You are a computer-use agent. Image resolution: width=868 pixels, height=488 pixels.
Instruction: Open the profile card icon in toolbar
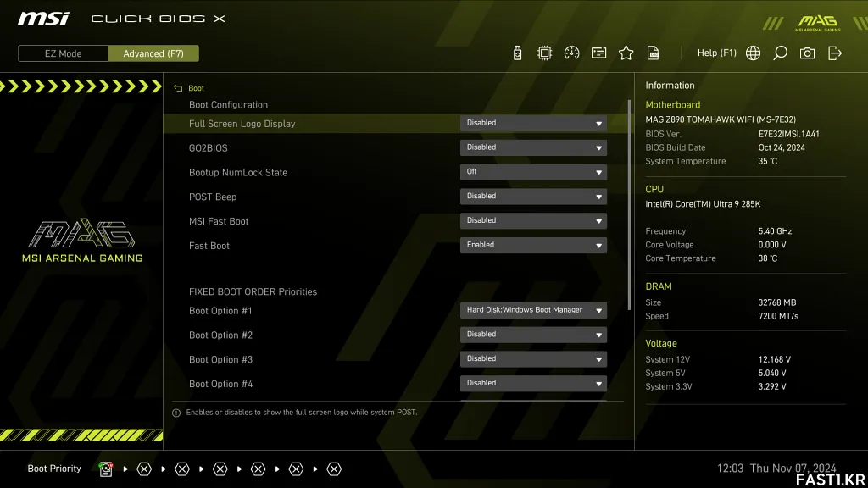598,53
